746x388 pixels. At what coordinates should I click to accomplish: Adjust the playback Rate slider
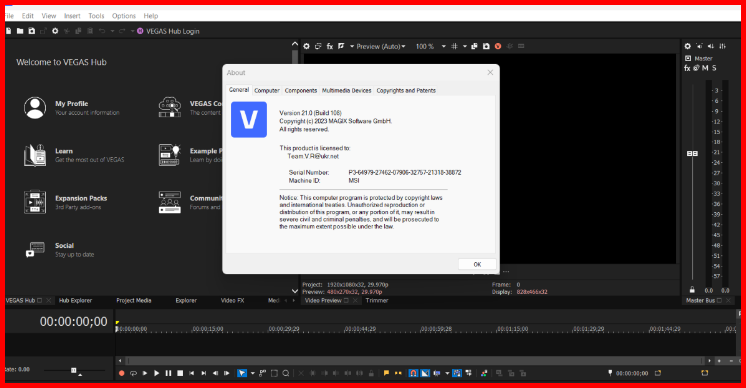click(x=74, y=370)
